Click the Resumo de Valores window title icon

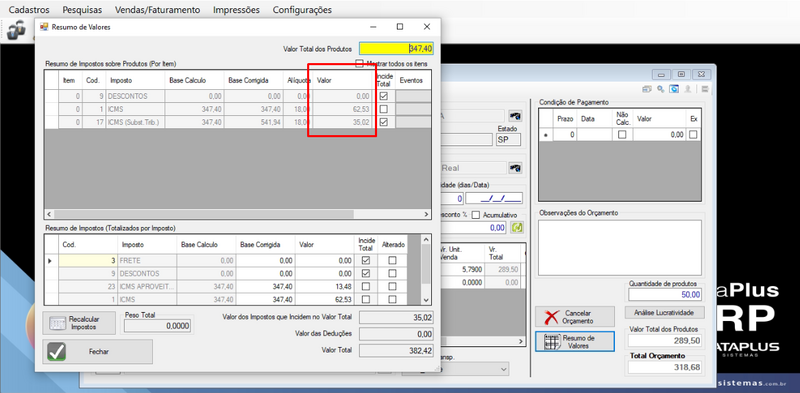pos(44,27)
